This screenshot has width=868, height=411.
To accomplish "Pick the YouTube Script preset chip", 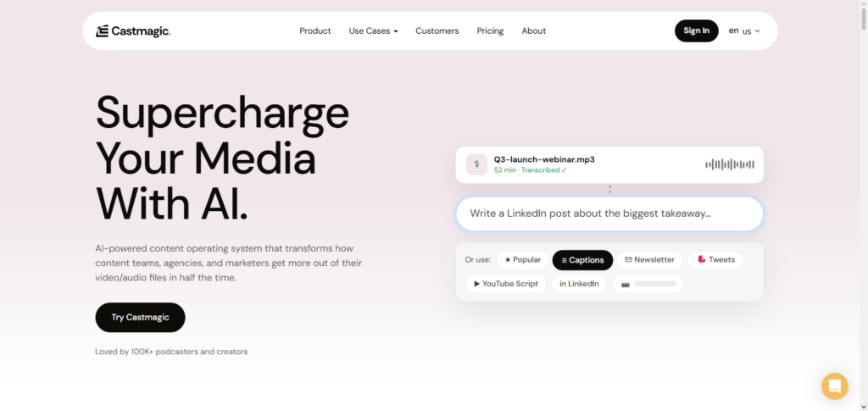I will (x=505, y=284).
